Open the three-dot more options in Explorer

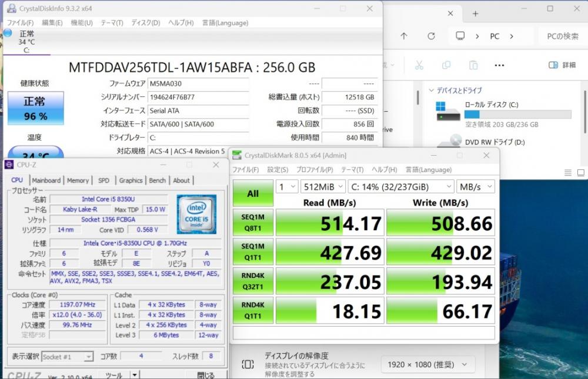click(499, 65)
